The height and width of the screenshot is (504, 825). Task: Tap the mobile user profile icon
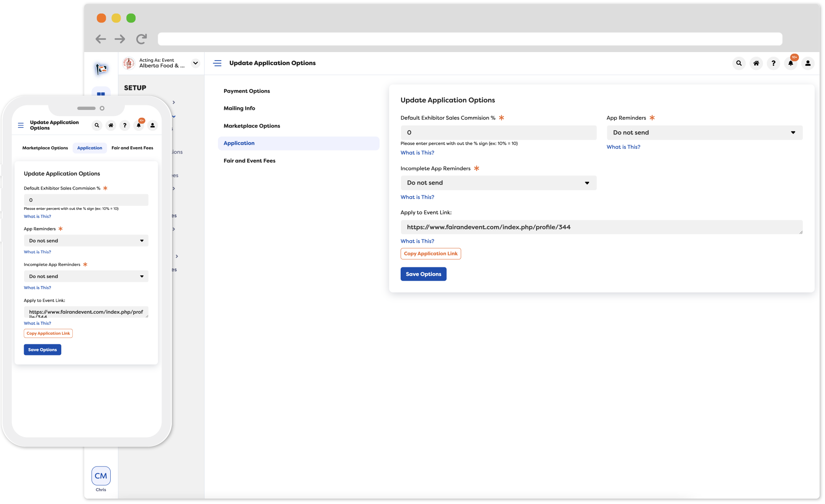coord(152,125)
